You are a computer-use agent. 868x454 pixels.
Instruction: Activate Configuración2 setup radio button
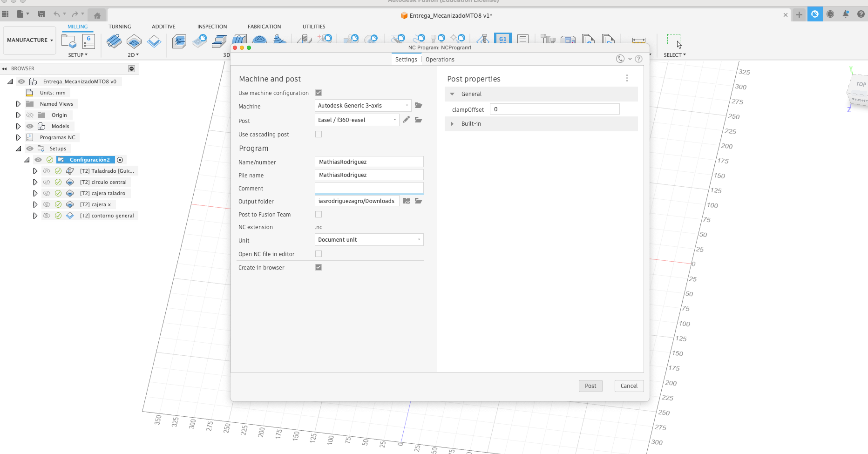coord(120,160)
